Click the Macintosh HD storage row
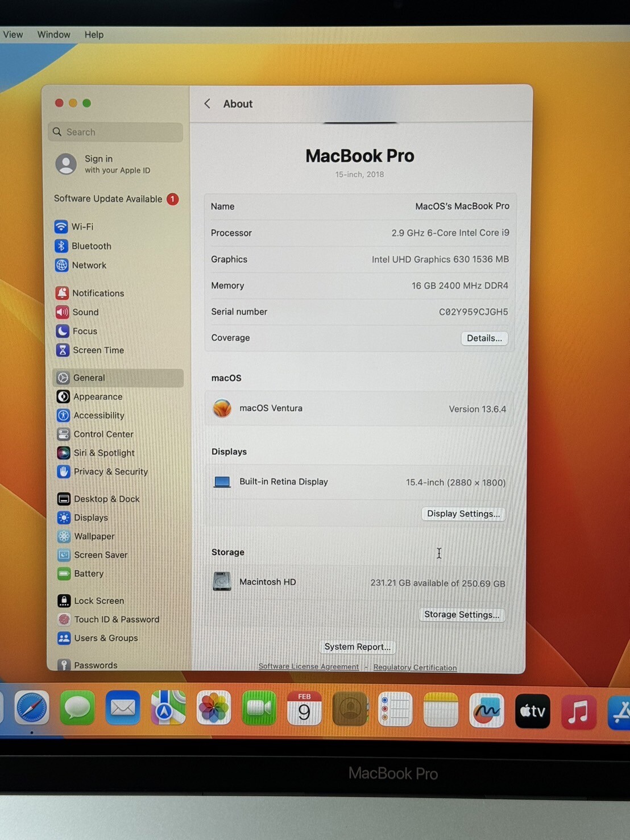This screenshot has width=630, height=840. coord(359,582)
